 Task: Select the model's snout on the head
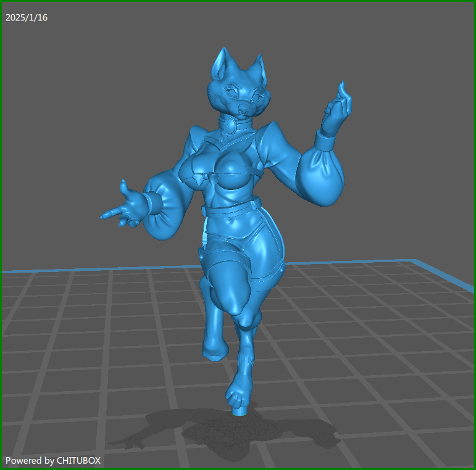[x=244, y=109]
